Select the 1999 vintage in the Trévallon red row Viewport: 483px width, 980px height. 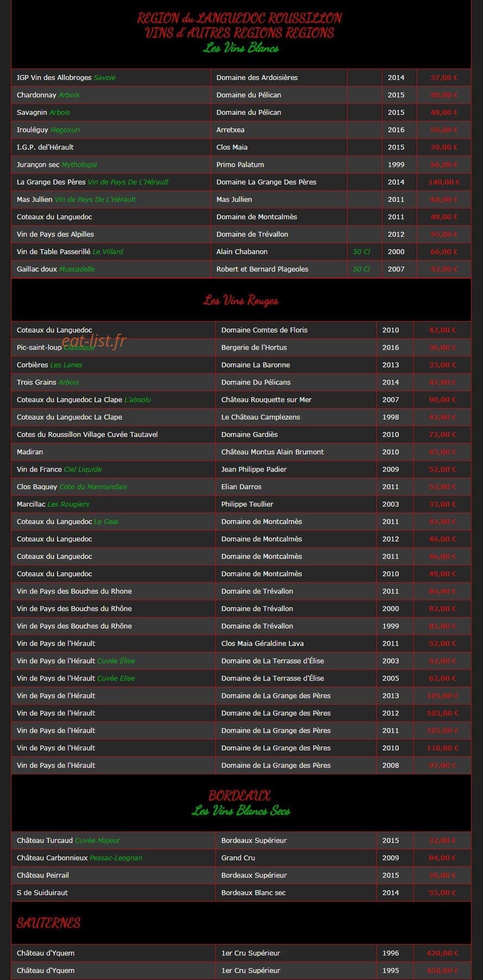(391, 626)
